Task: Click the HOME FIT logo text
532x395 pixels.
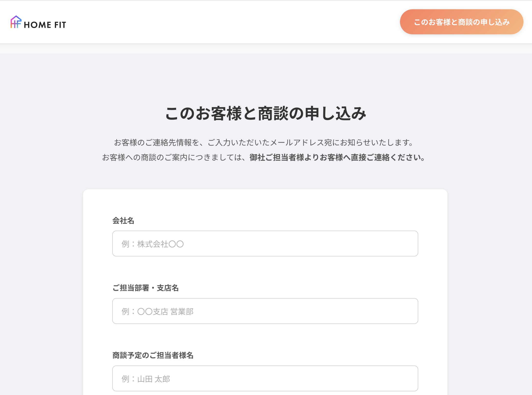Action: (x=45, y=24)
